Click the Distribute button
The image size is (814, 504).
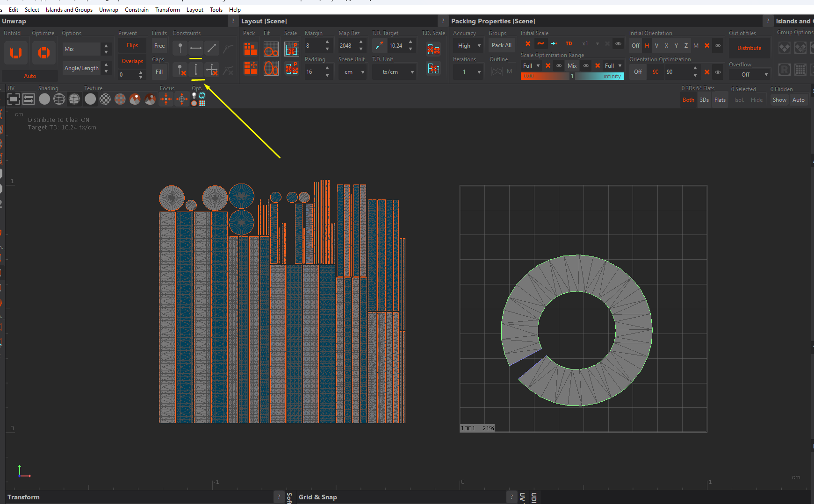click(749, 48)
